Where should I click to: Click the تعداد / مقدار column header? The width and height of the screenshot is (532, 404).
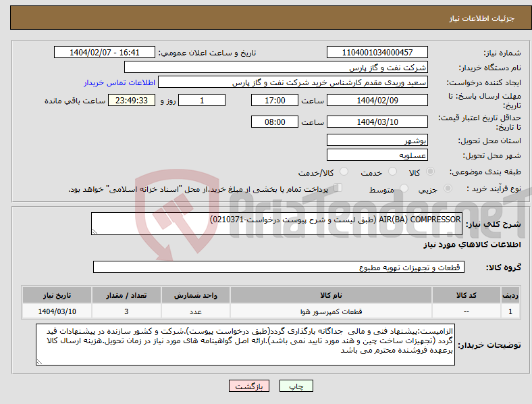click(x=126, y=295)
